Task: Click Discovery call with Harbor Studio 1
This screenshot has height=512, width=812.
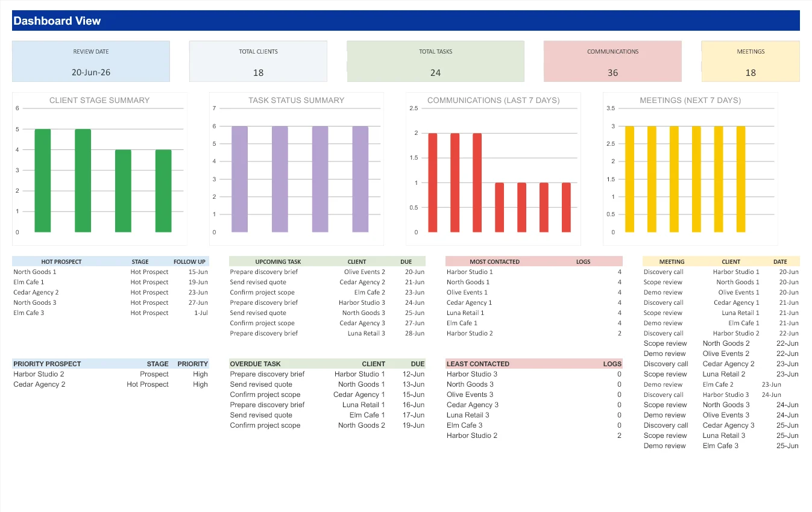Action: [663, 272]
